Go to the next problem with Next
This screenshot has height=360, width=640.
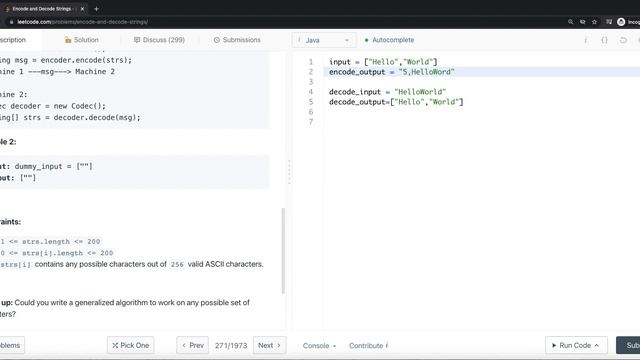[269, 345]
